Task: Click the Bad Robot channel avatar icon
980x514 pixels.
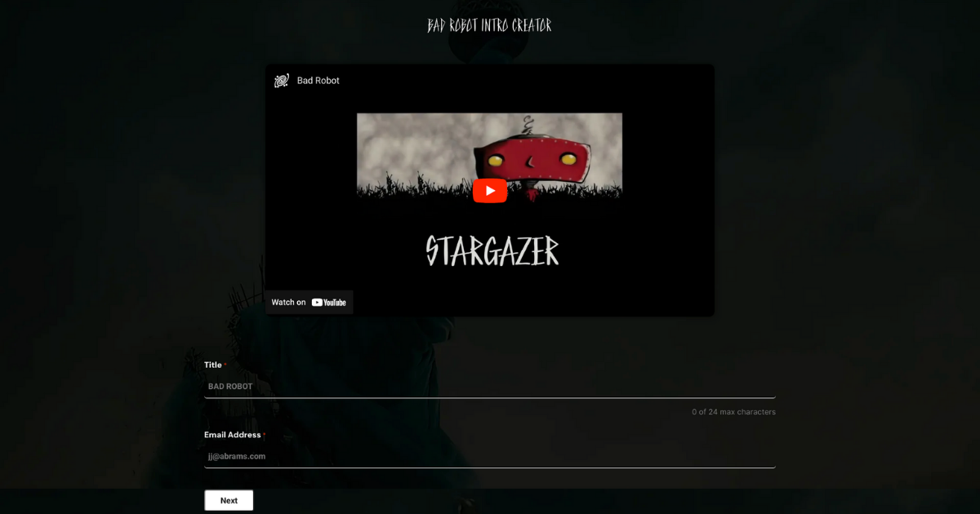Action: pyautogui.click(x=282, y=81)
